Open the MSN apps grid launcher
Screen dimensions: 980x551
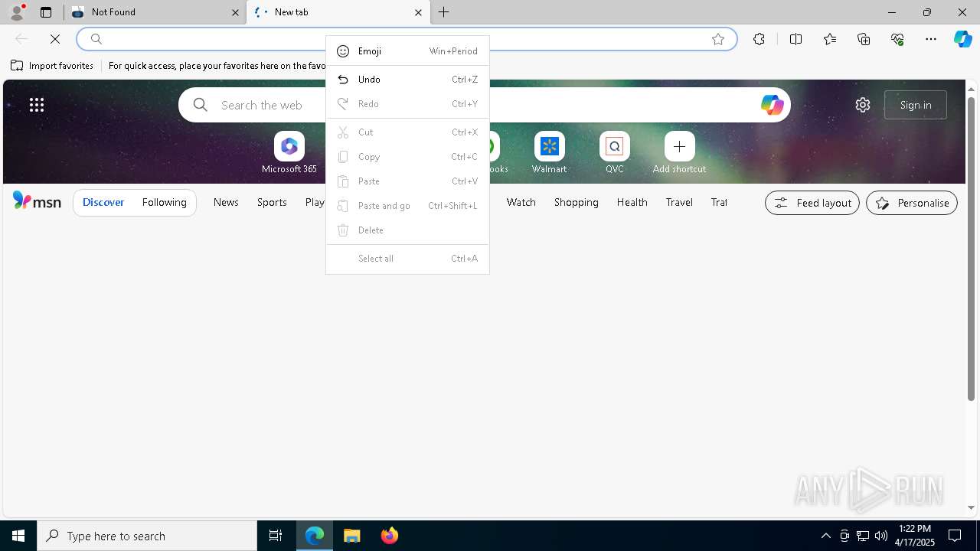[37, 105]
